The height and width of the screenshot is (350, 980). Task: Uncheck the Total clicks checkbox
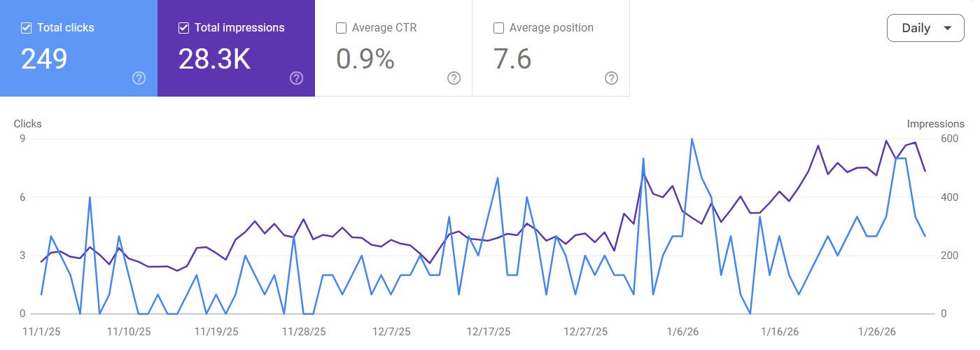(27, 28)
